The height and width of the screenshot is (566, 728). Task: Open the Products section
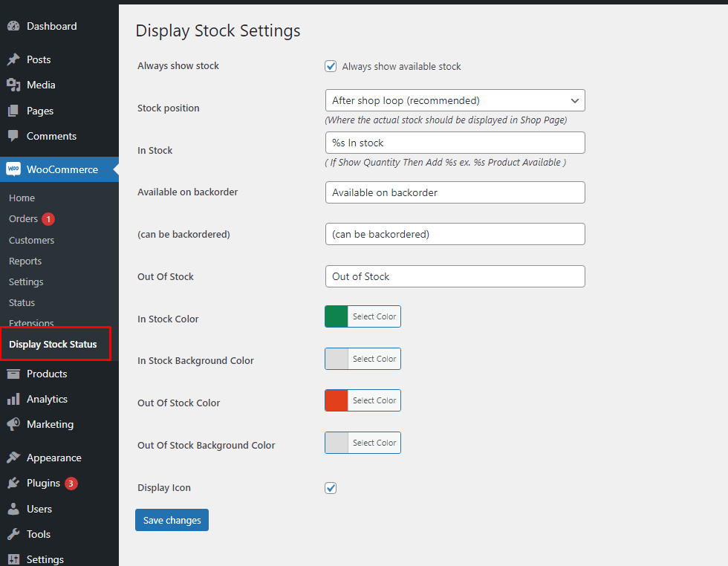coord(46,374)
